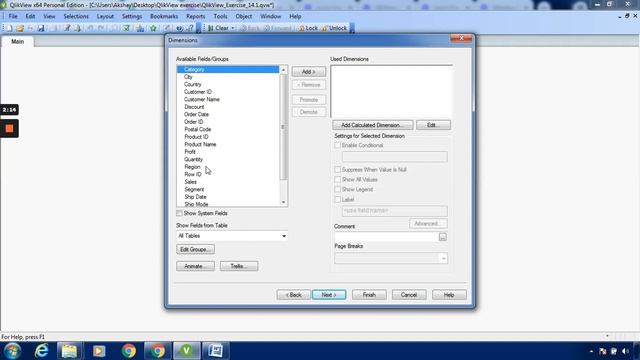The height and width of the screenshot is (360, 640).
Task: Toggle the Label checkbox
Action: [338, 200]
